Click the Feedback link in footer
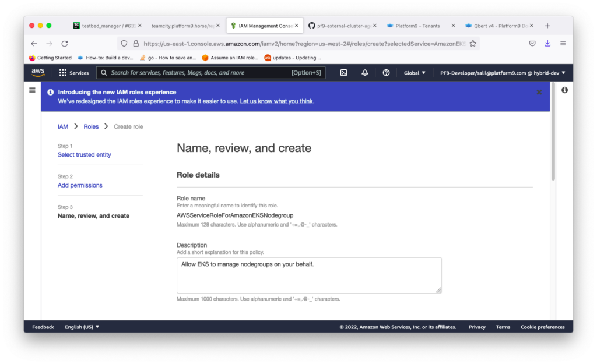Screen dimensions: 597x364 [43, 327]
